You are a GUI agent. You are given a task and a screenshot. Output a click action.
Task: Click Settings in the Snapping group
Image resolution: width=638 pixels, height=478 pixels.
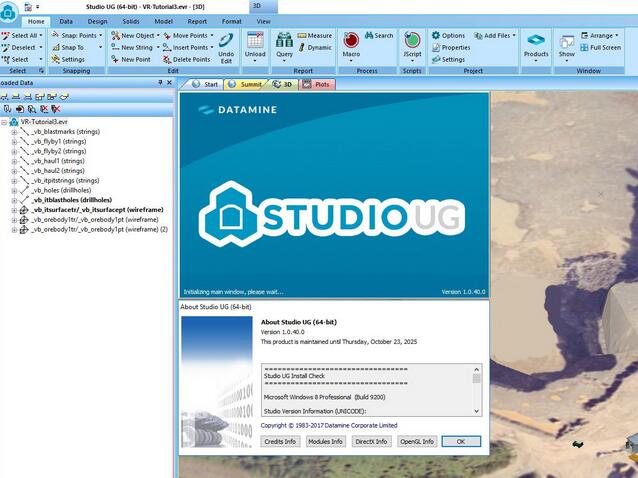(x=68, y=59)
